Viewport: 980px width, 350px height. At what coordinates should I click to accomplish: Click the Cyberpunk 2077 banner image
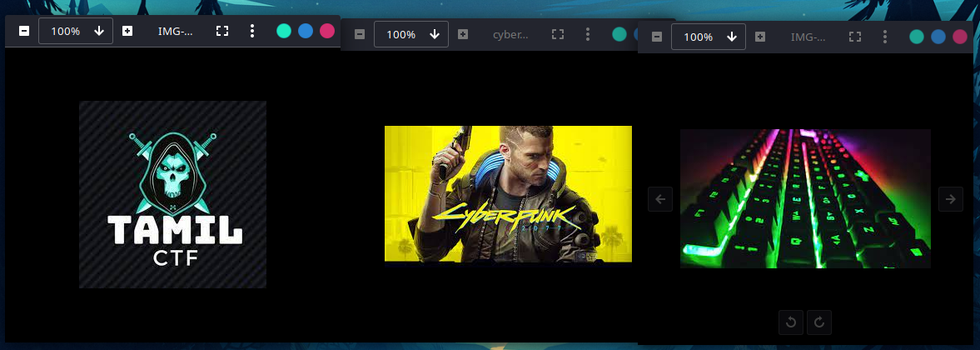pyautogui.click(x=508, y=193)
